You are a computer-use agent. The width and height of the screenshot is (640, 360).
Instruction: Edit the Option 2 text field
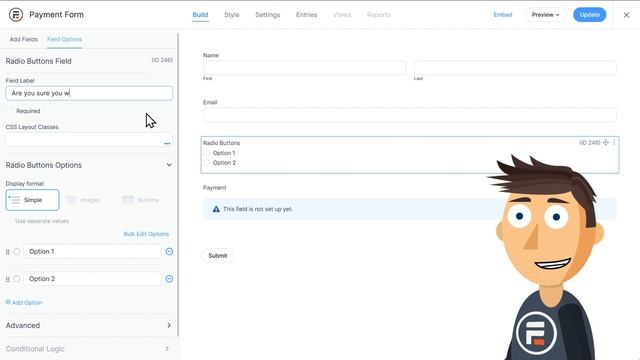click(x=92, y=279)
